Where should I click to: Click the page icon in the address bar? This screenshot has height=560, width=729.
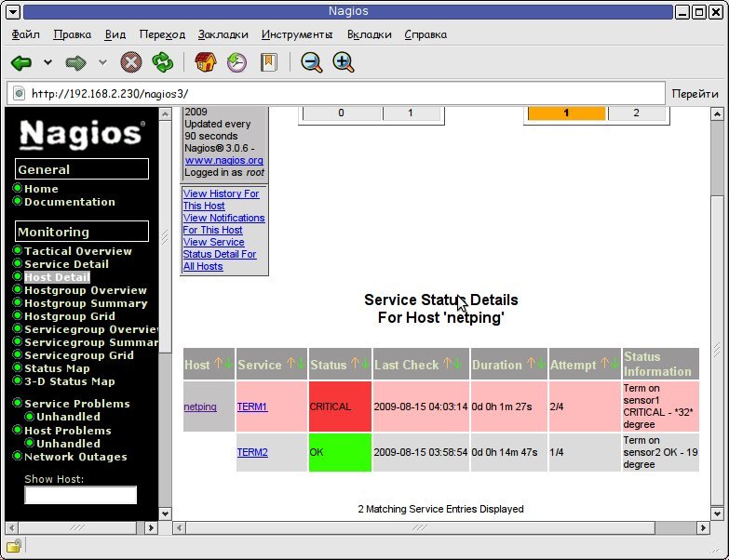click(19, 93)
